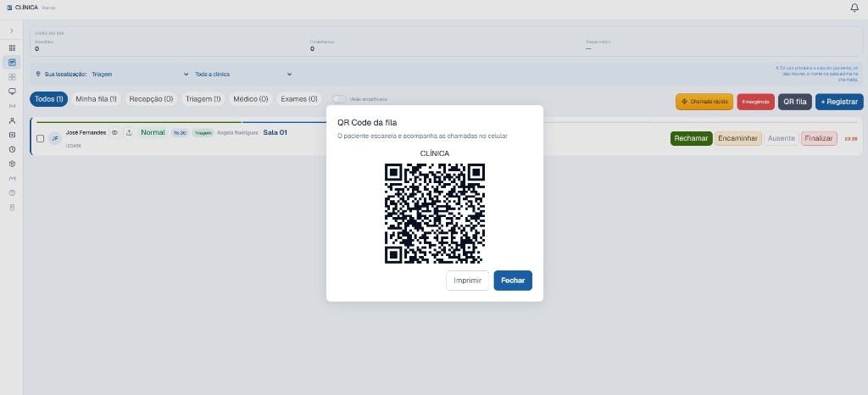Click the green Rechamar button
This screenshot has height=395, width=868.
click(x=692, y=139)
